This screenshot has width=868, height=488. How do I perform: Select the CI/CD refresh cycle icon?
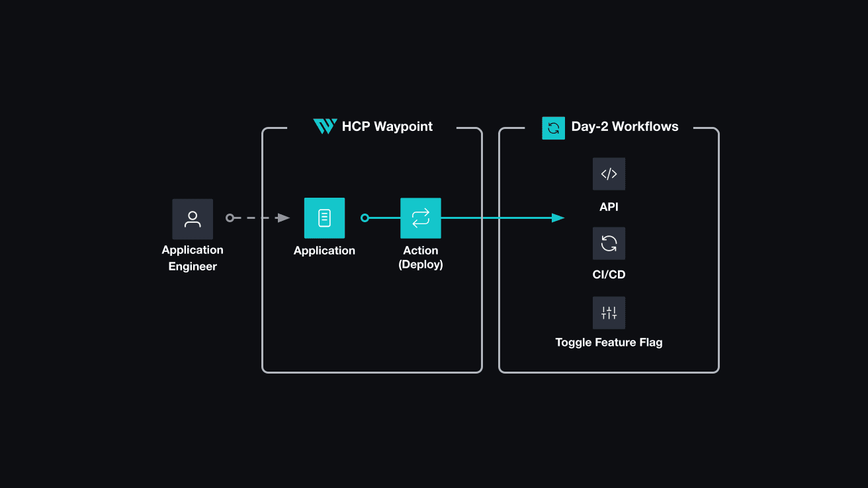coord(609,243)
